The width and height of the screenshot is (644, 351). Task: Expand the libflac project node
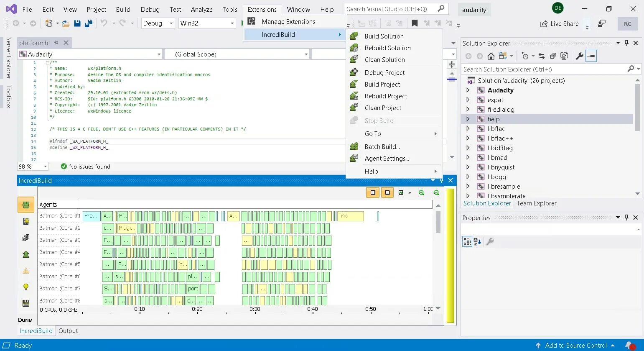(468, 128)
